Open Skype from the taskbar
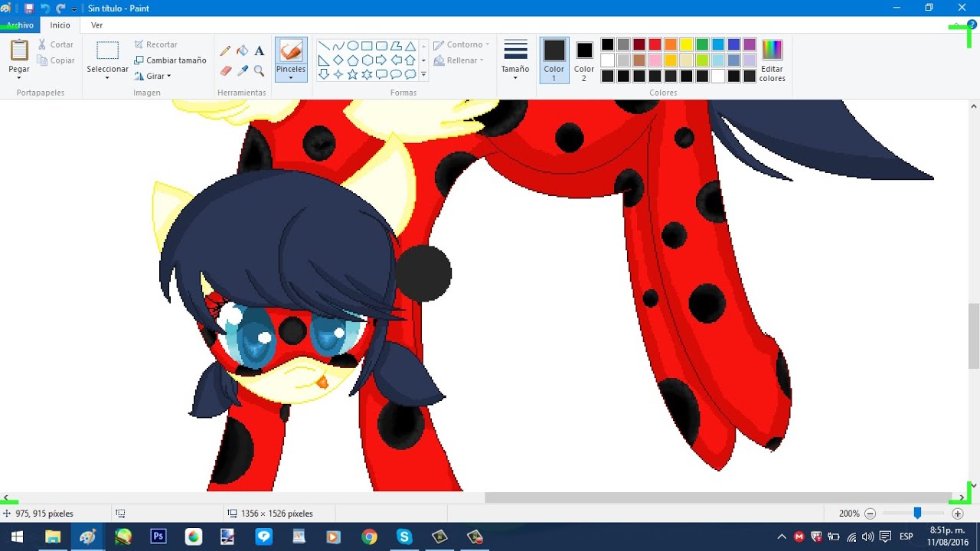The height and width of the screenshot is (551, 980). [404, 536]
